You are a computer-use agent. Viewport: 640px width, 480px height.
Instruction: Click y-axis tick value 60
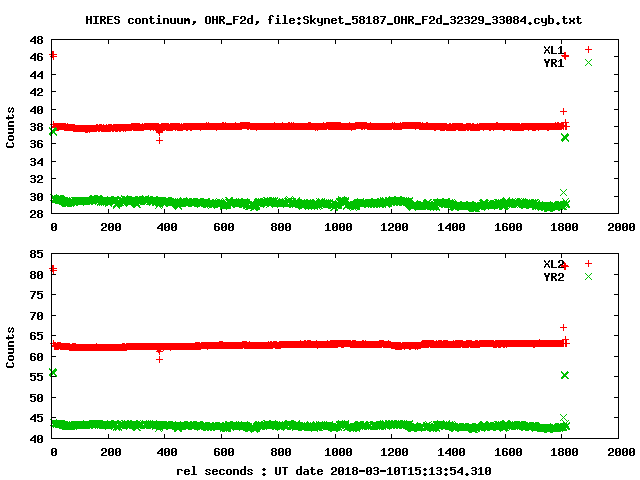36,357
